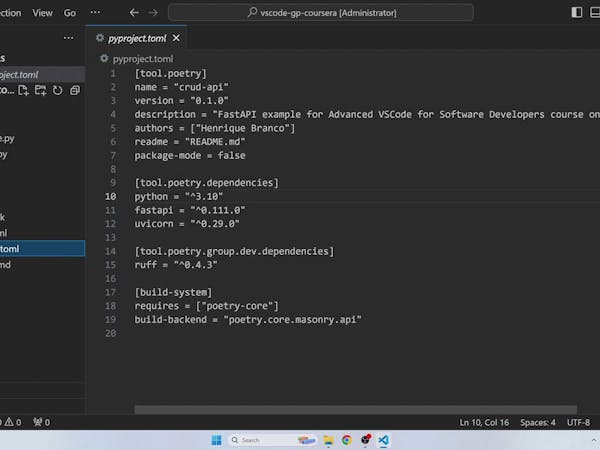This screenshot has height=450, width=600.
Task: Open the Windows Start menu
Action: (217, 440)
